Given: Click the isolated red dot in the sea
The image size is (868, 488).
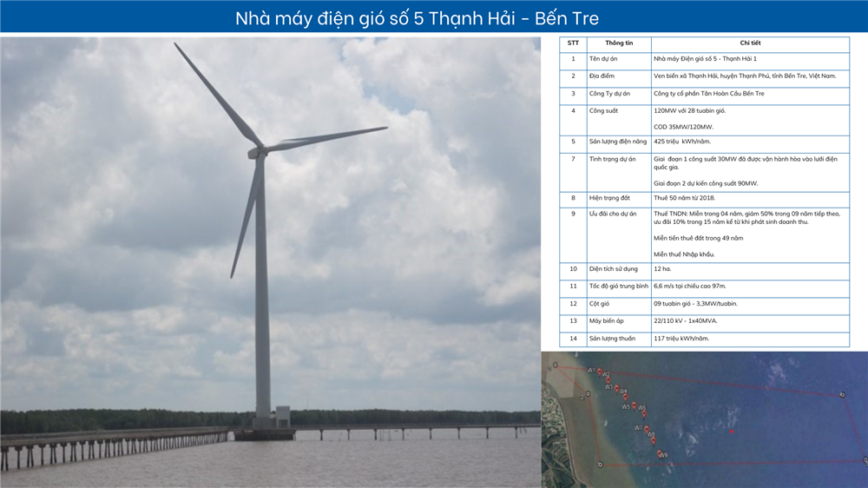Looking at the screenshot, I should (x=733, y=431).
